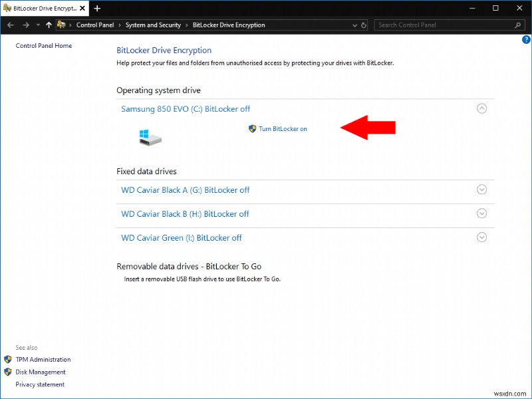The height and width of the screenshot is (399, 532).
Task: Collapse the Samsung 850 EVO section
Action: pos(482,108)
